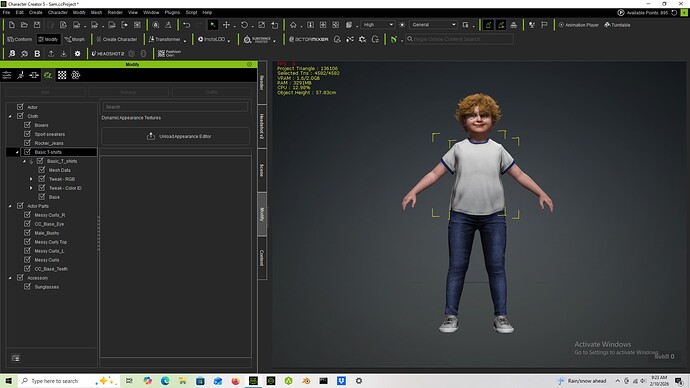Activate the Select arrow tool
690x388 pixels.
213,25
